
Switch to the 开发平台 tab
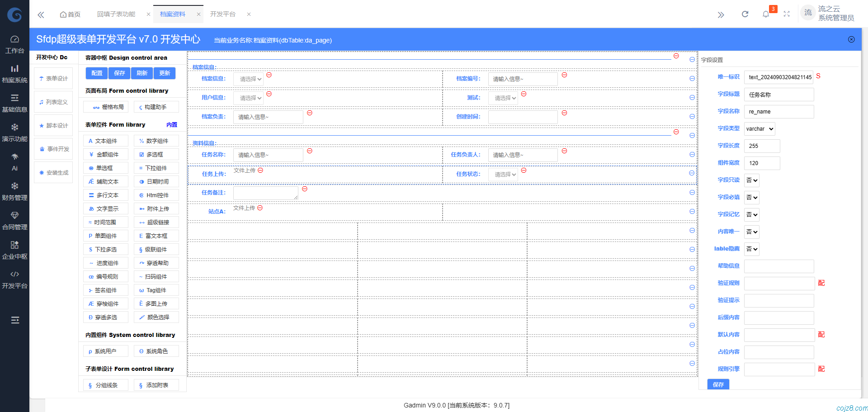222,14
